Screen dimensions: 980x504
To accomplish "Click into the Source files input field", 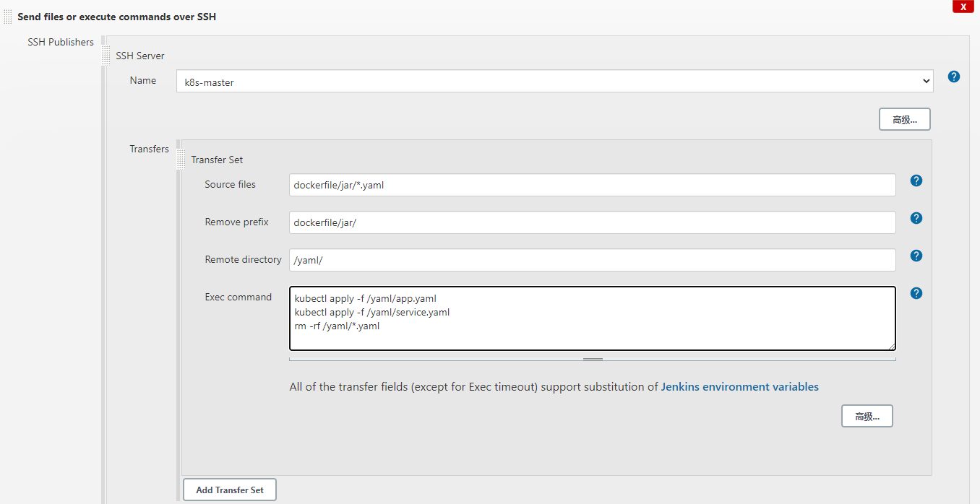I will click(592, 185).
